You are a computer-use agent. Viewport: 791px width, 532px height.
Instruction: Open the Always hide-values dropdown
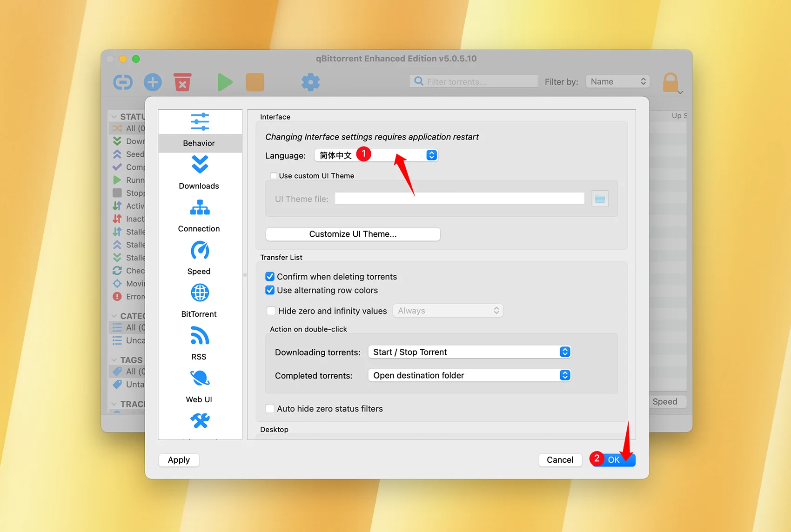tap(448, 311)
